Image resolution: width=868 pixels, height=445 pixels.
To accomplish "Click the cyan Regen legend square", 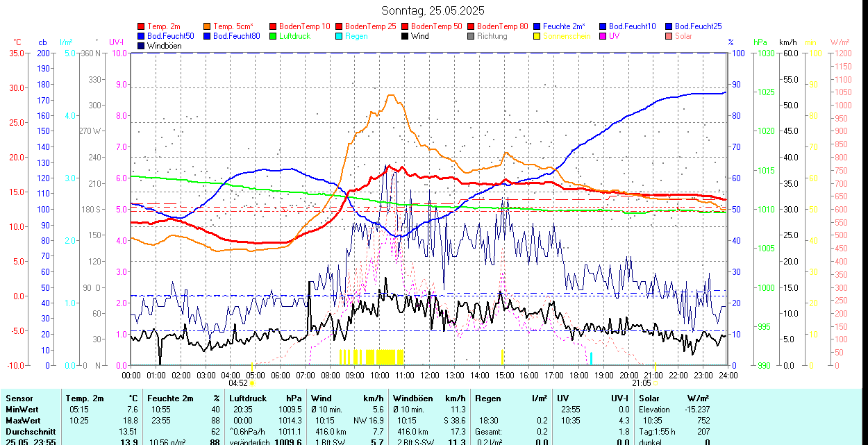I will [x=340, y=36].
